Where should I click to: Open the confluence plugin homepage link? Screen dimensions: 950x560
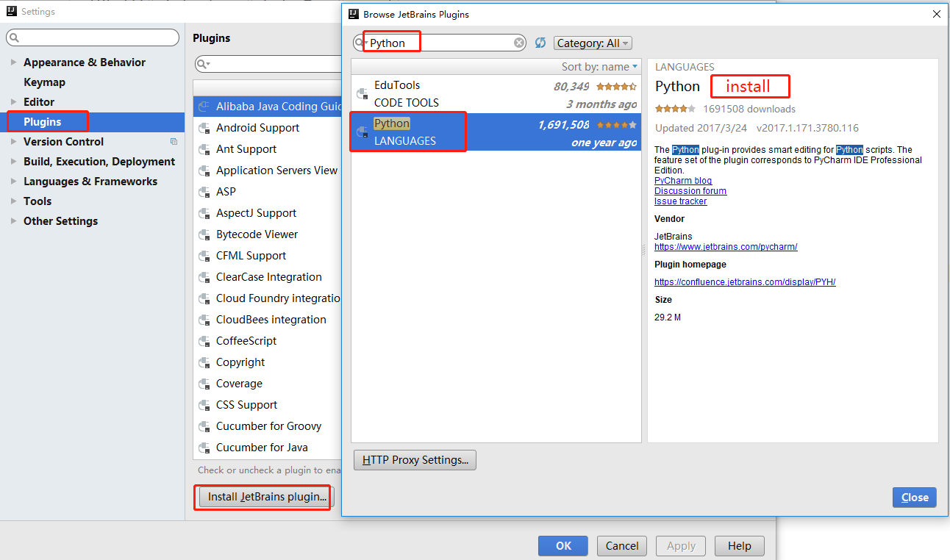[745, 282]
